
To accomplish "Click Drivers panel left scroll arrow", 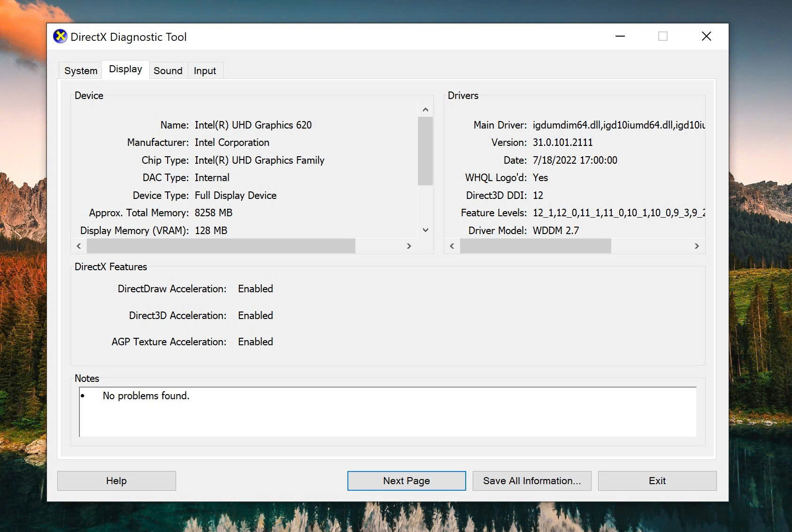I will click(x=452, y=246).
